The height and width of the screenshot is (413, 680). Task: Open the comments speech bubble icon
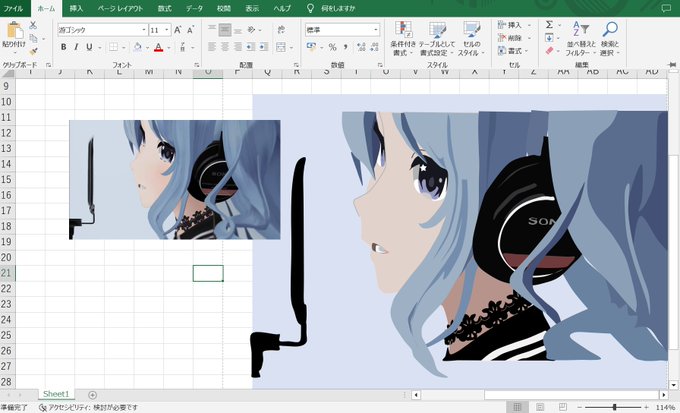[x=666, y=8]
